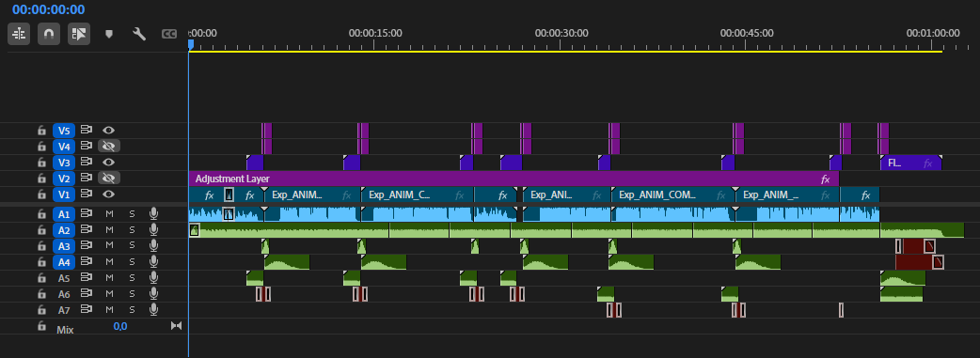Toggle V2 track targeting button
980x358 pixels.
click(64, 179)
